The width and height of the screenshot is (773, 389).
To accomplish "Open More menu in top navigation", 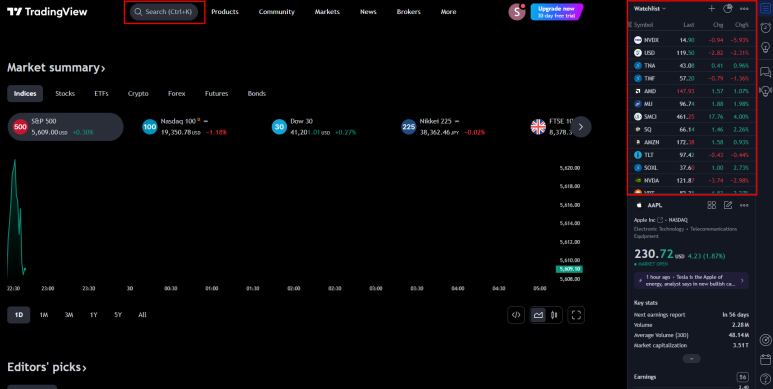I will 448,12.
